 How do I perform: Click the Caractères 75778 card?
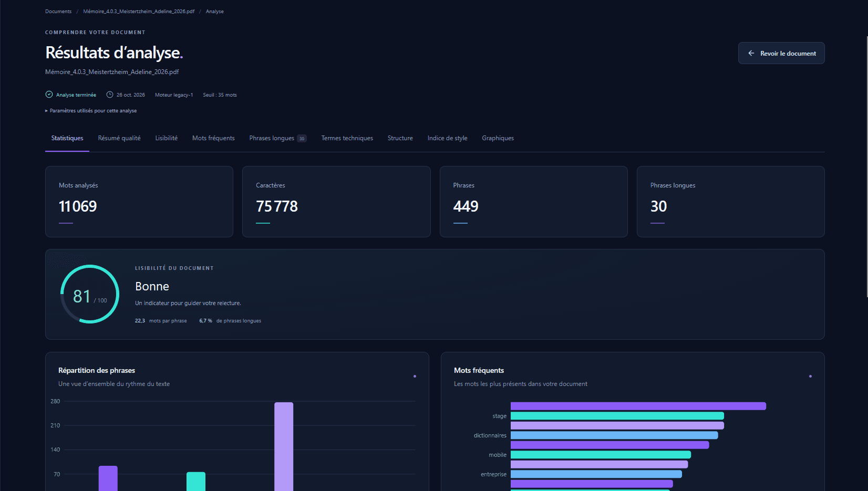336,202
